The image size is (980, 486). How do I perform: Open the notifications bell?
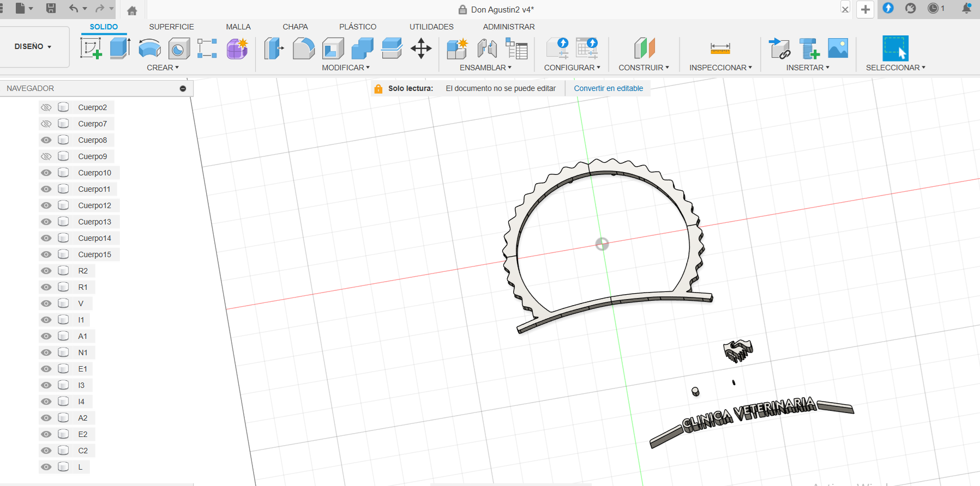[x=966, y=8]
